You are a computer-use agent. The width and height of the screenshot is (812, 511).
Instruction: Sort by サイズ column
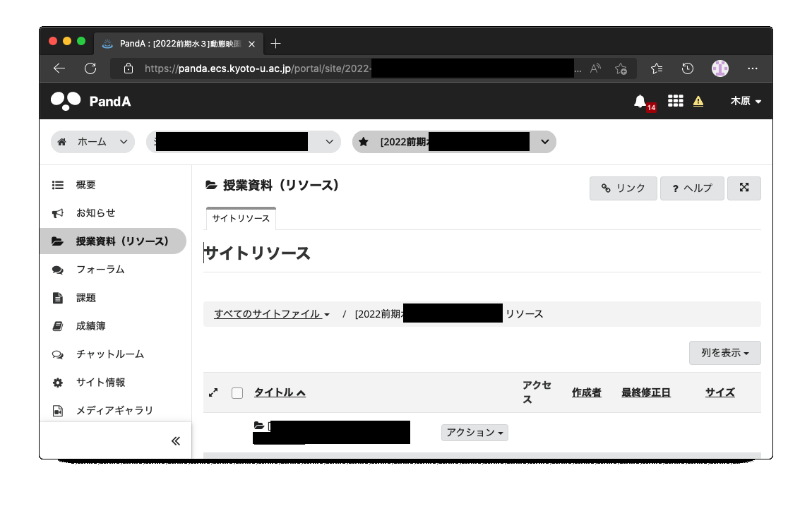[720, 392]
